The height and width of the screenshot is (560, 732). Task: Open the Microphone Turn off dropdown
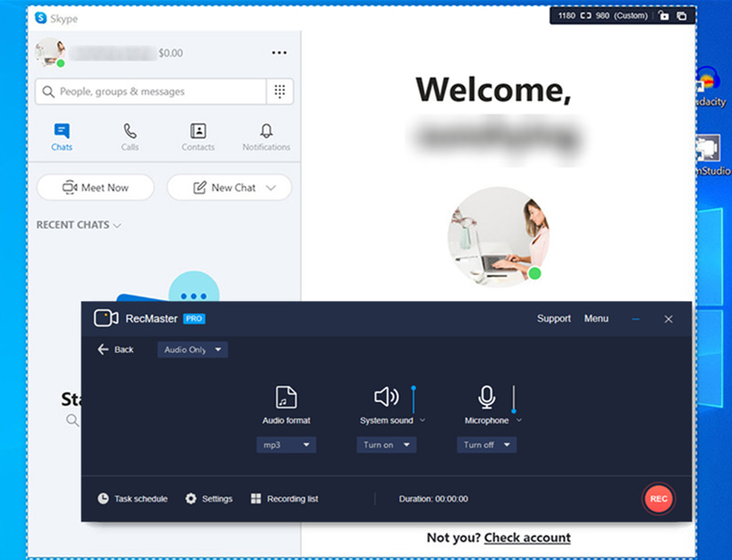487,445
